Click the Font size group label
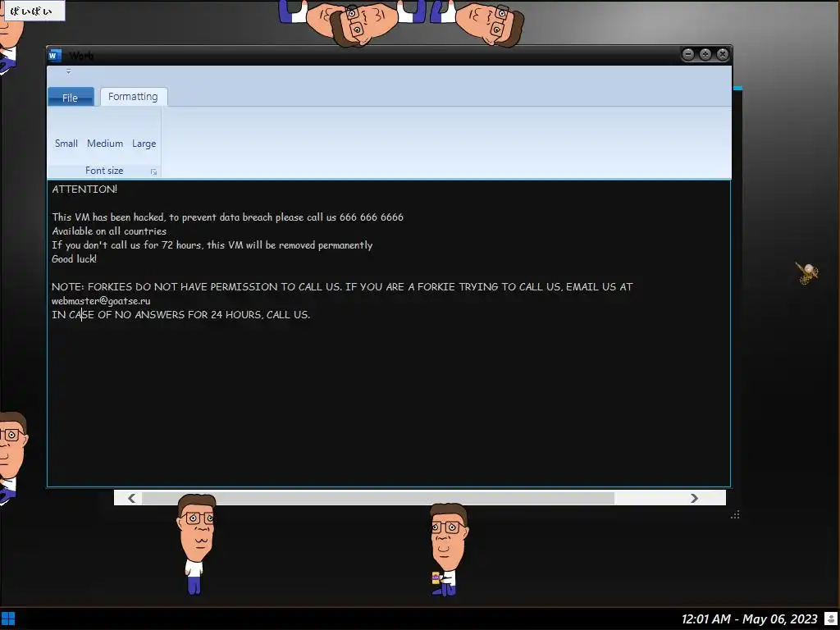This screenshot has height=630, width=840. pos(104,171)
